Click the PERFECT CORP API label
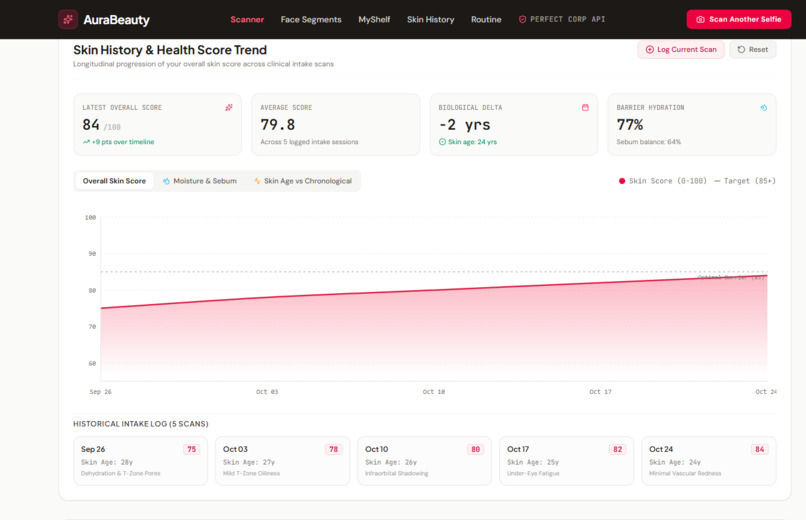 coord(567,19)
